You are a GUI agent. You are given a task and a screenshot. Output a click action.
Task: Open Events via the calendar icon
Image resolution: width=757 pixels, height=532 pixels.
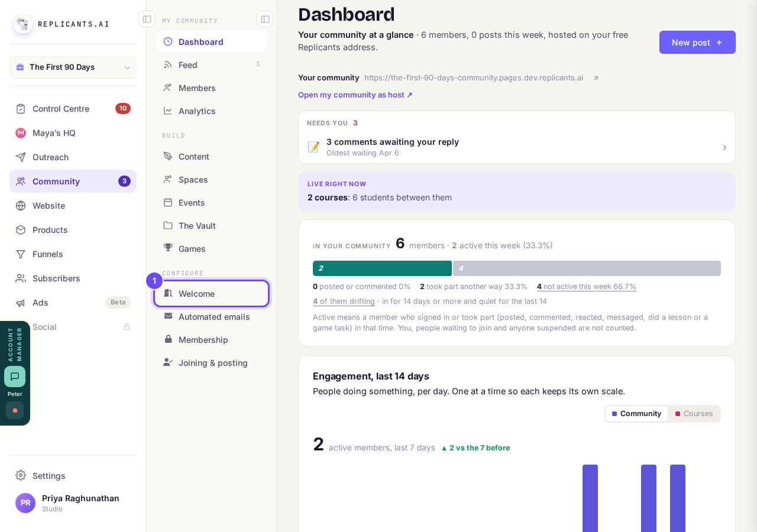(x=168, y=202)
